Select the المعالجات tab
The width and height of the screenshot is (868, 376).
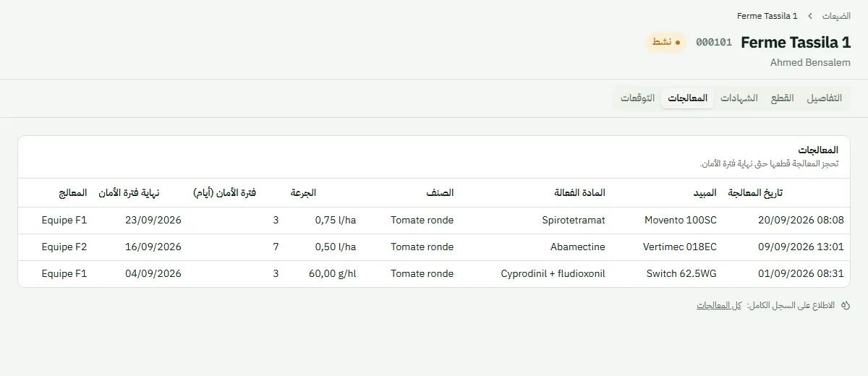click(687, 98)
